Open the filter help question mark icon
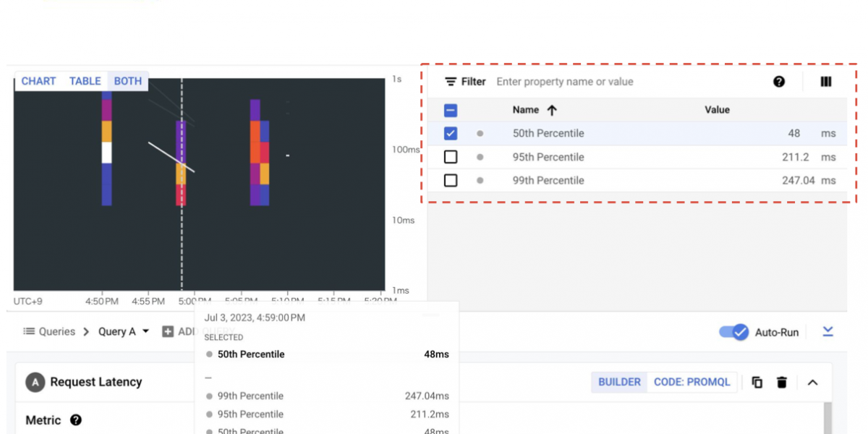This screenshot has width=868, height=434. point(779,82)
